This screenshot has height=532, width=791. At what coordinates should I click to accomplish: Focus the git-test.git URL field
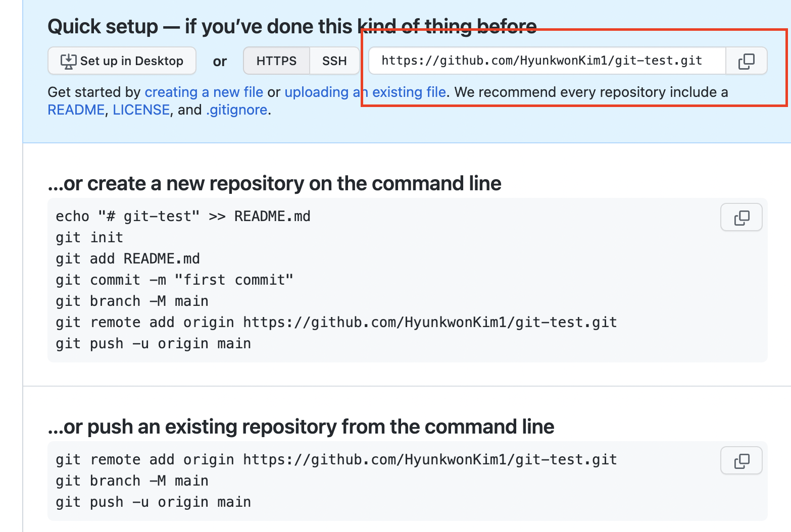[x=547, y=61]
